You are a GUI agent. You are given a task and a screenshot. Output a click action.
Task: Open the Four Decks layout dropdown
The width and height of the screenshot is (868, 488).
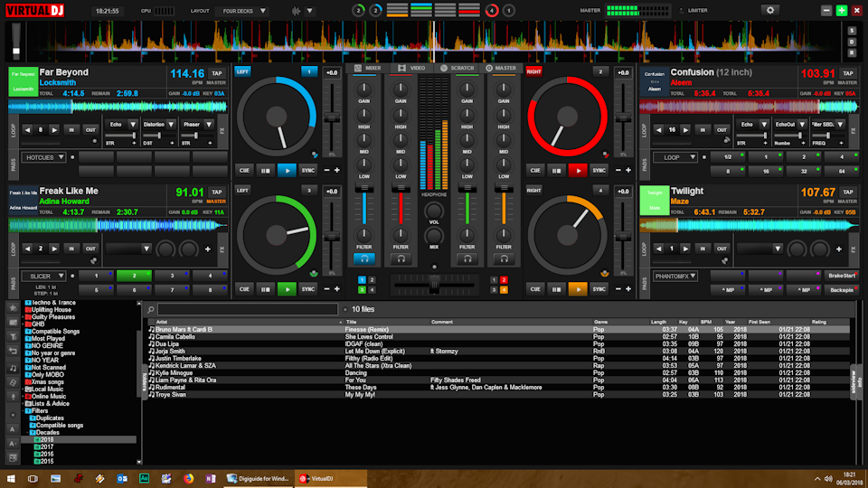pos(244,11)
